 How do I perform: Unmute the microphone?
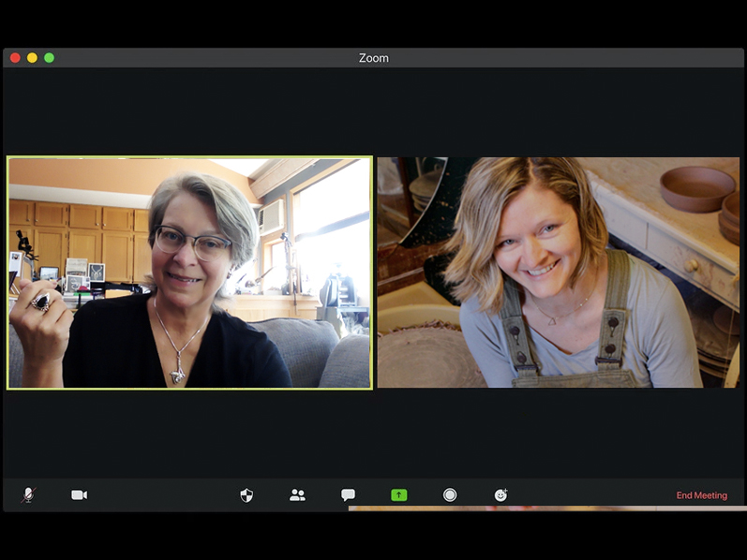(x=28, y=495)
